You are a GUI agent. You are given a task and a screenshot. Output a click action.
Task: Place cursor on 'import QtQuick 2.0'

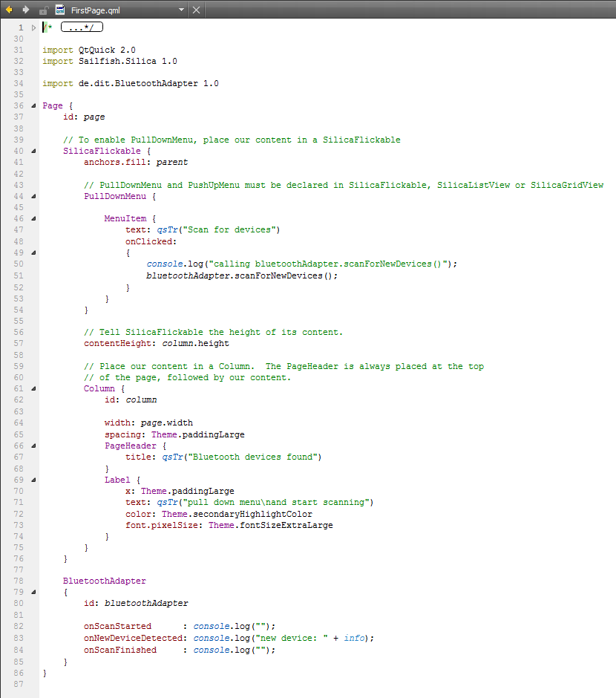[89, 50]
